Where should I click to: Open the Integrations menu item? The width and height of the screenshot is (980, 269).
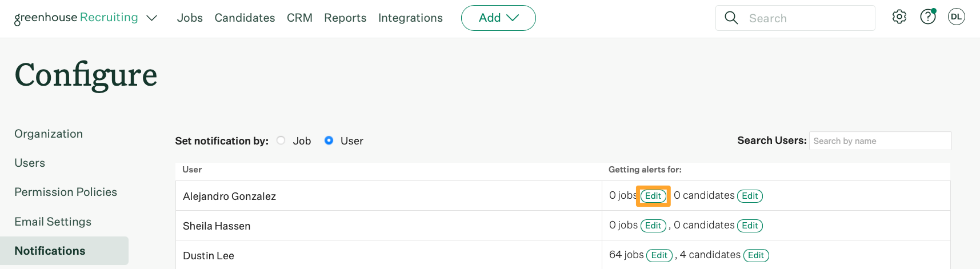[x=410, y=18]
